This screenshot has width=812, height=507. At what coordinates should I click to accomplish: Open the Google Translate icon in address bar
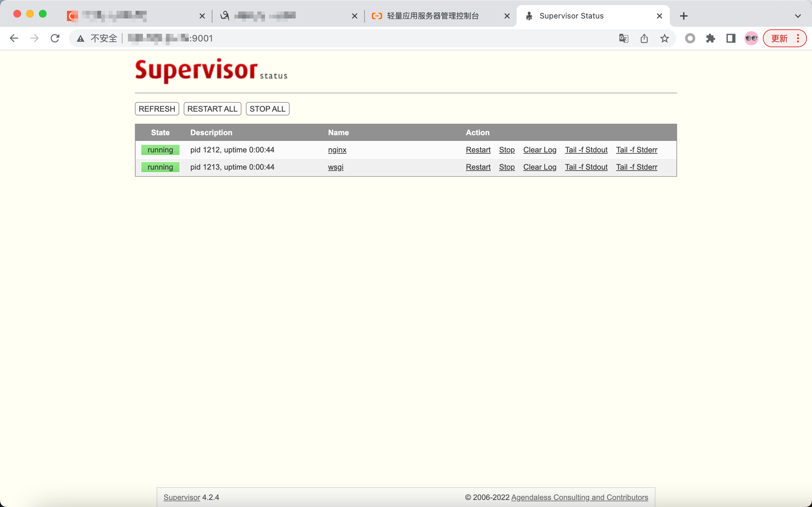(x=624, y=38)
